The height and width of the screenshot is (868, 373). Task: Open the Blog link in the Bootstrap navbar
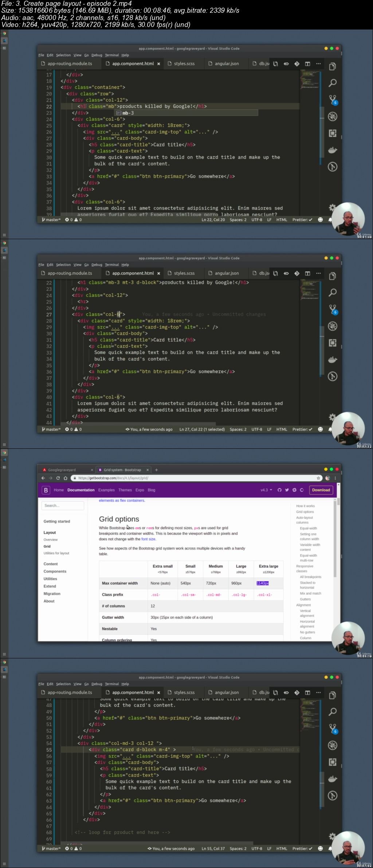point(152,490)
